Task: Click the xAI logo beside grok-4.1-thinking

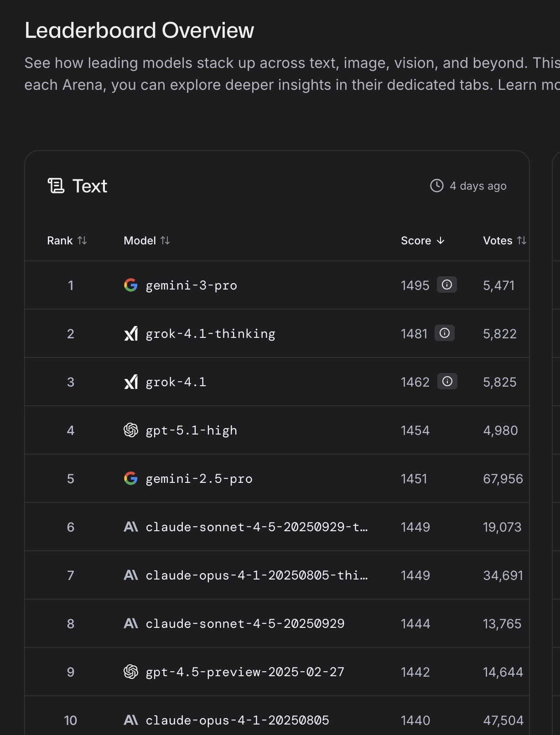Action: [132, 333]
